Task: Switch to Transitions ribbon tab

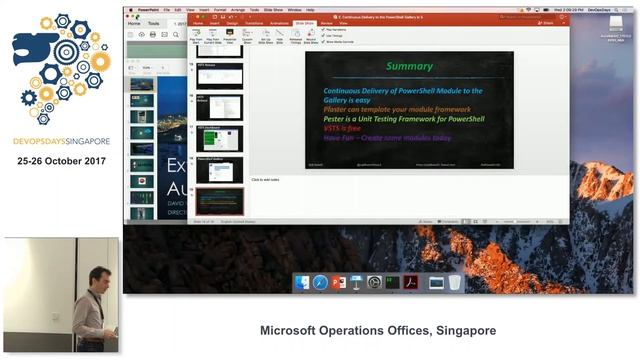Action: click(x=254, y=24)
